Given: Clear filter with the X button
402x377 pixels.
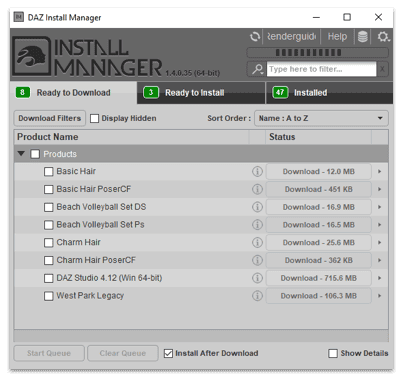Looking at the screenshot, I should pyautogui.click(x=382, y=69).
